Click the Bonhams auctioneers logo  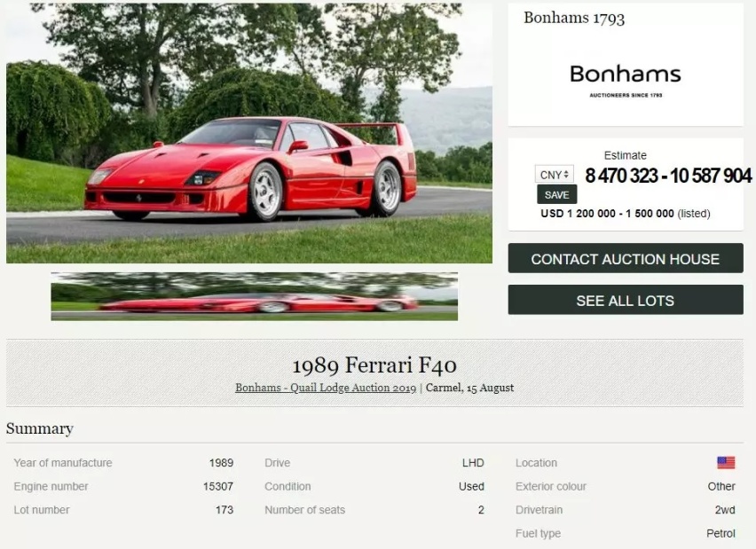pos(626,81)
